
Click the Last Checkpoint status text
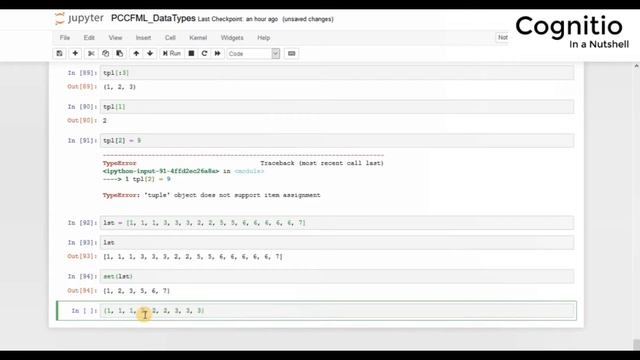tap(238, 19)
